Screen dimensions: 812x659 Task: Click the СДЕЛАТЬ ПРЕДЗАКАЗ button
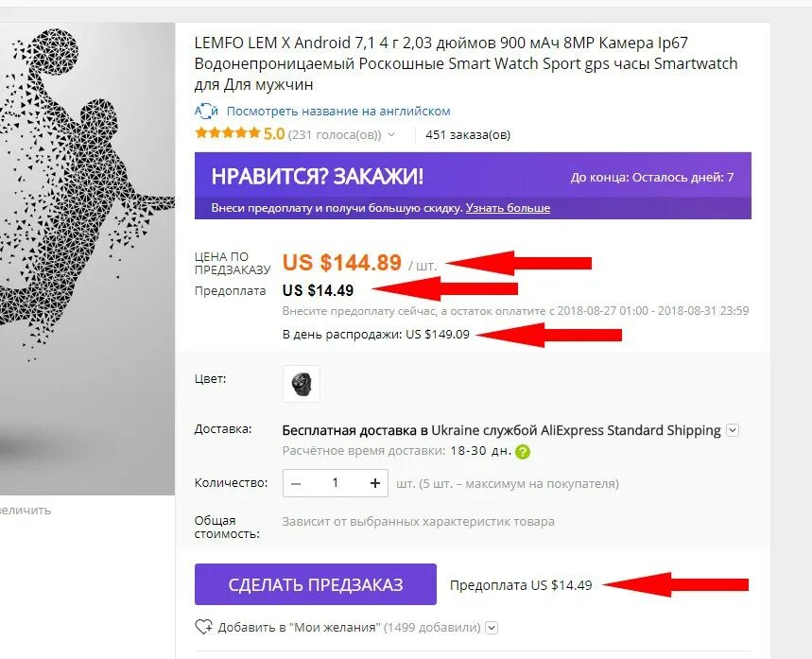[316, 584]
